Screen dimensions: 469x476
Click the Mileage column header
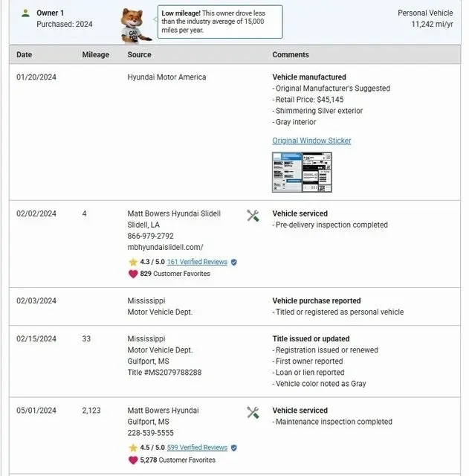click(x=95, y=55)
